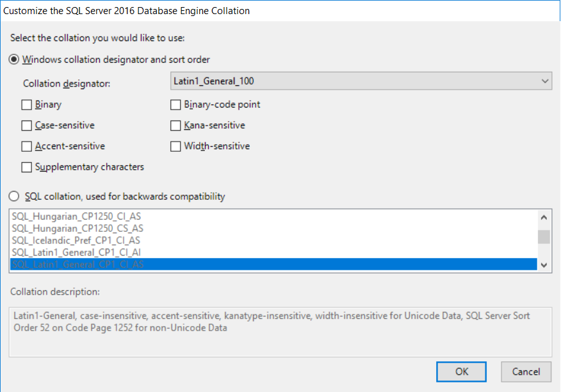Viewport: 561px width, 392px height.
Task: Click inside the Collation description text box
Action: point(280,332)
